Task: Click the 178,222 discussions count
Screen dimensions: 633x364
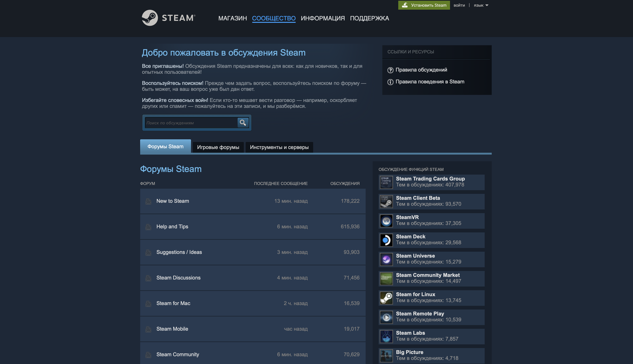Action: point(350,201)
